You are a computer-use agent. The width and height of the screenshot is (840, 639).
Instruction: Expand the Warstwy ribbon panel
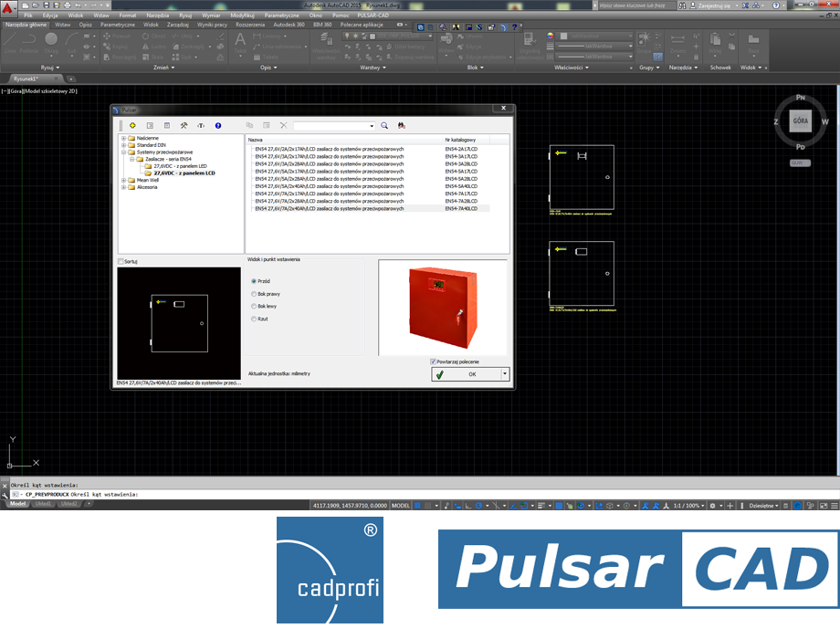click(373, 68)
